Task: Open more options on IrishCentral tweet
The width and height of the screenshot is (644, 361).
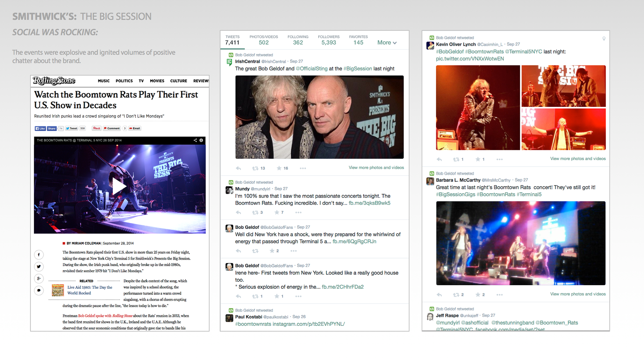Action: [x=303, y=168]
